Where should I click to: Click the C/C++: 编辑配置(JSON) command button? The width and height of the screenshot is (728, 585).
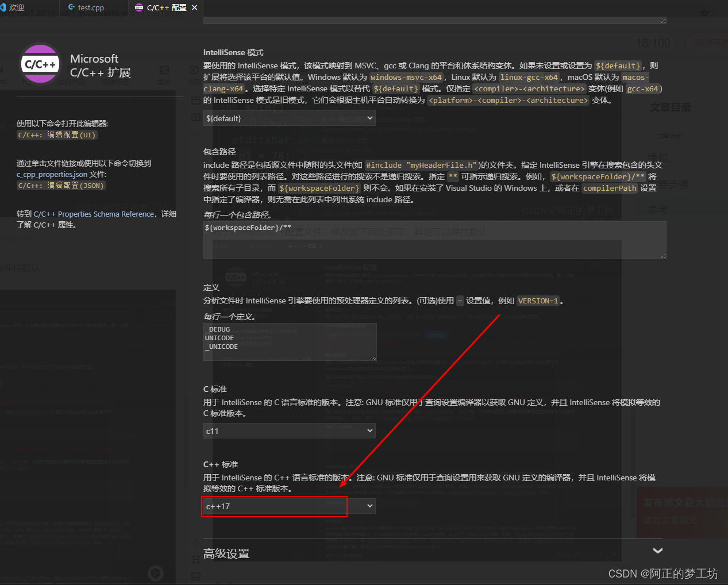coord(60,185)
